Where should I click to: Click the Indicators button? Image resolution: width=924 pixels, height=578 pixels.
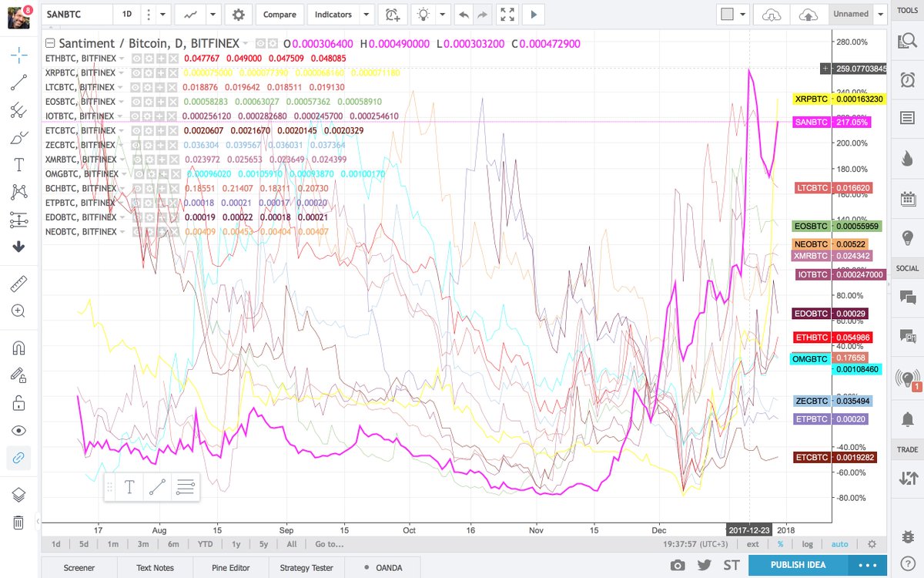333,14
